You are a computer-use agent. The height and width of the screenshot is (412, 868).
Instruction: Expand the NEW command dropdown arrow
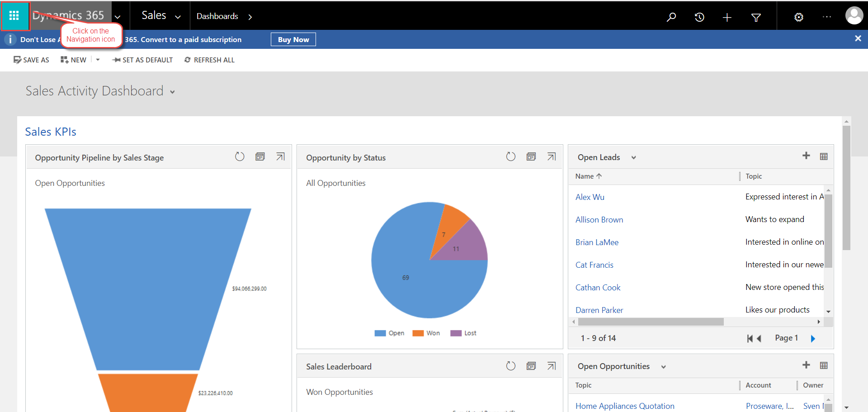pyautogui.click(x=98, y=59)
